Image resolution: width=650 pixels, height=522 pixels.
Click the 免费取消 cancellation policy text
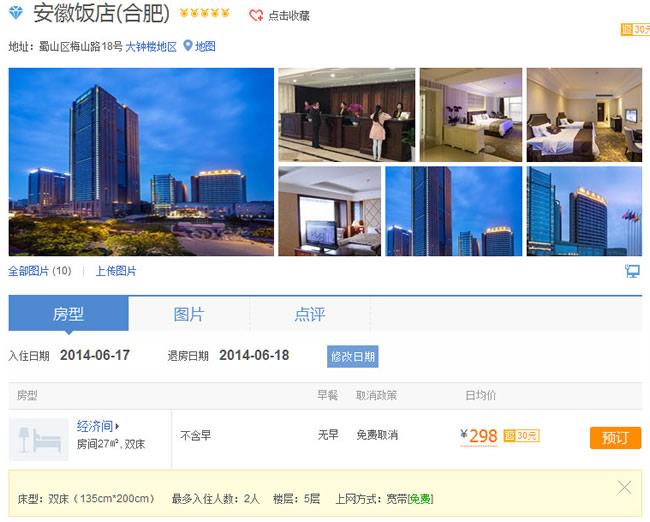377,435
